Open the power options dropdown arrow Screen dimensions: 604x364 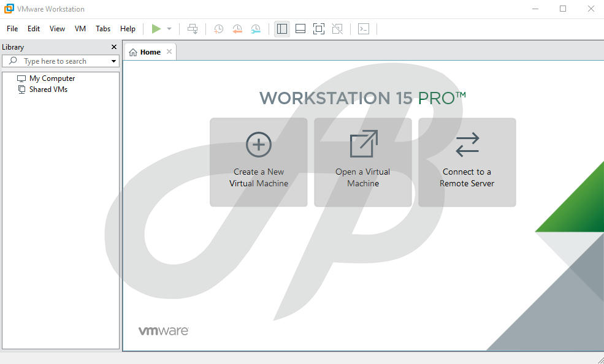(169, 29)
